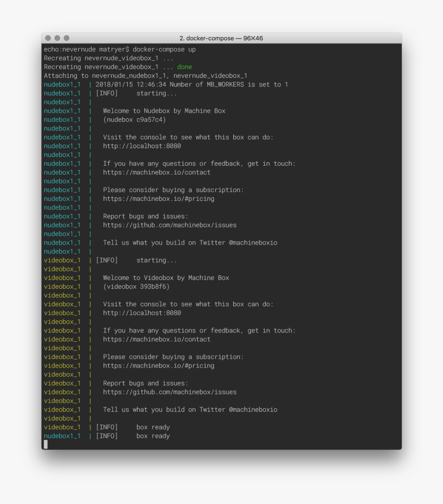
Task: Click Nudebox @machineboxio Twitter handle
Action: [253, 242]
